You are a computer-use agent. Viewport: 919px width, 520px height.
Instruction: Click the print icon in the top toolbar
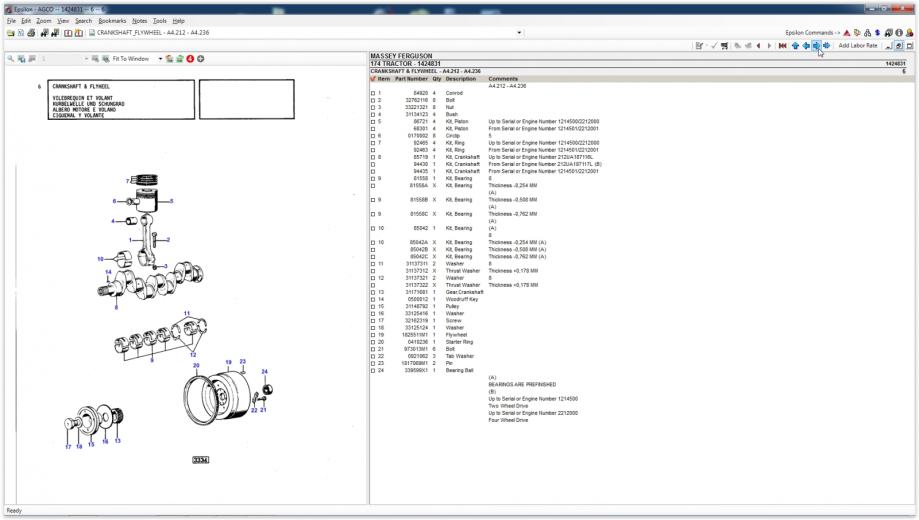pos(31,33)
